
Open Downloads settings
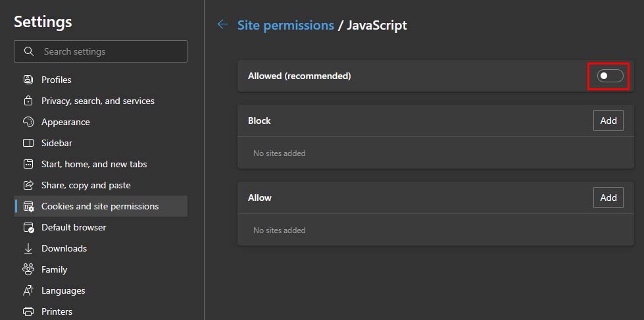101,248
